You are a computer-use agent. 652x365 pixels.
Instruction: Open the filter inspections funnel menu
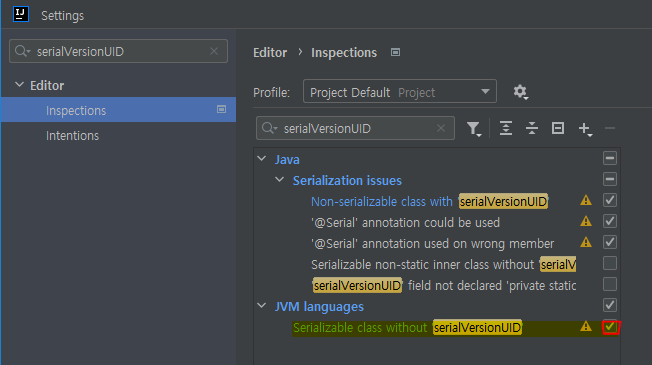tap(474, 128)
